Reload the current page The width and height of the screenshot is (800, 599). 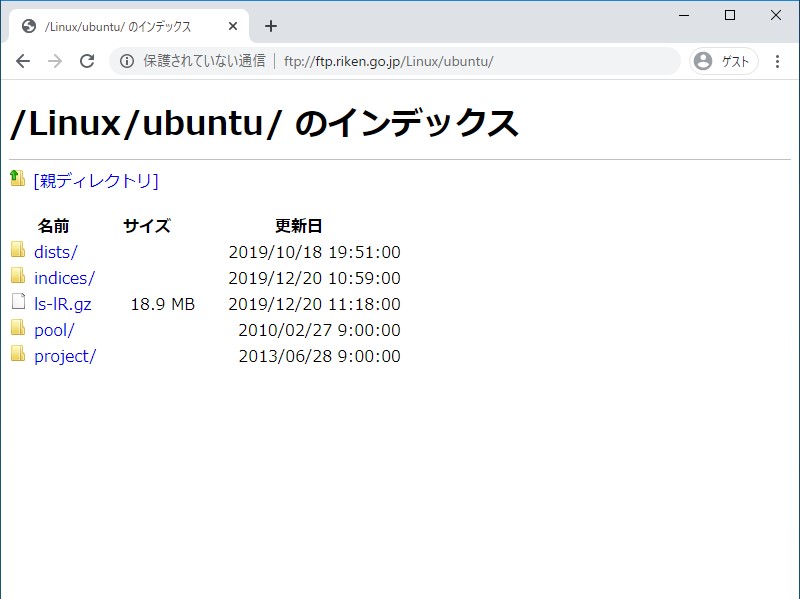(87, 60)
